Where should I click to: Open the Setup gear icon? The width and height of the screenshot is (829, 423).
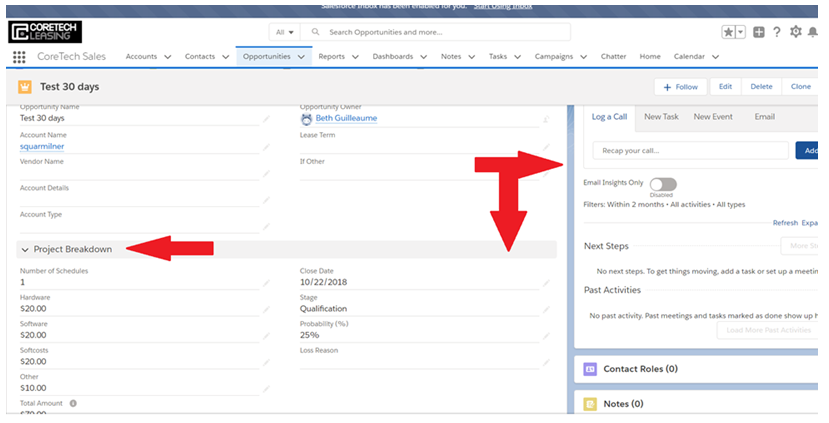(x=796, y=32)
